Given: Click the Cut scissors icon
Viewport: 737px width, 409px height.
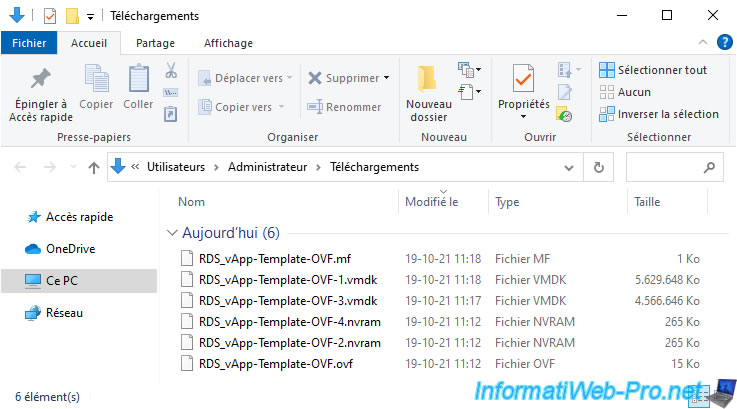Looking at the screenshot, I should (171, 71).
